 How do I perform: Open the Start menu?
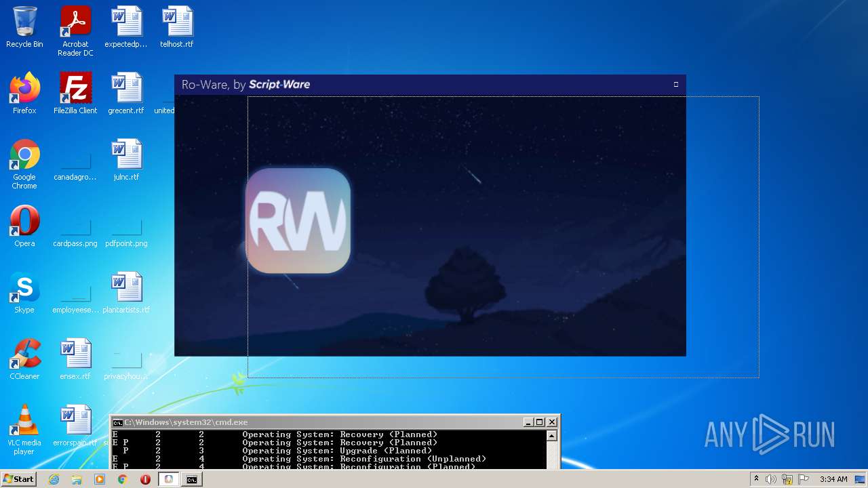(18, 479)
